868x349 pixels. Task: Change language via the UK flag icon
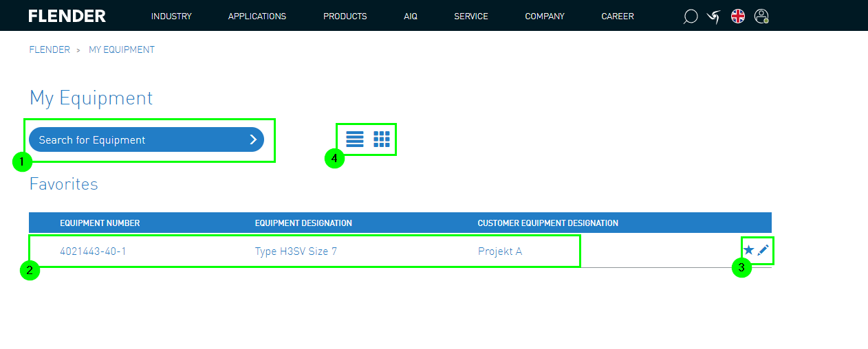click(738, 16)
